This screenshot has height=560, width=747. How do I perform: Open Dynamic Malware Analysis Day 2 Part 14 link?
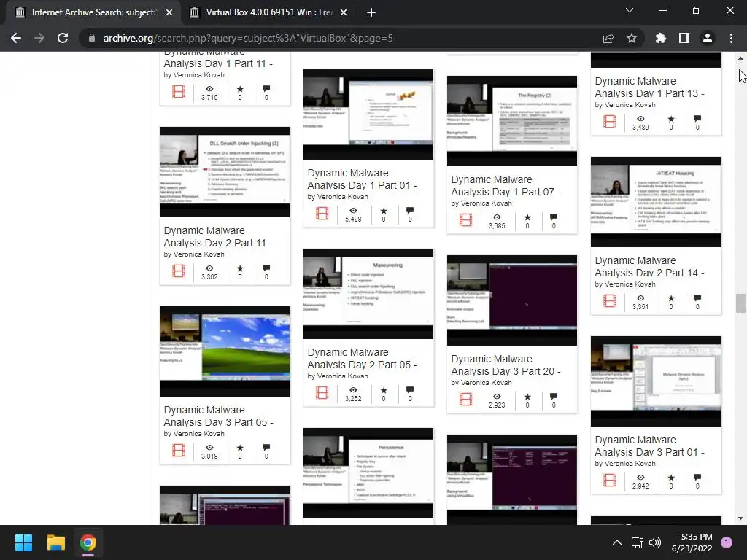coord(650,267)
